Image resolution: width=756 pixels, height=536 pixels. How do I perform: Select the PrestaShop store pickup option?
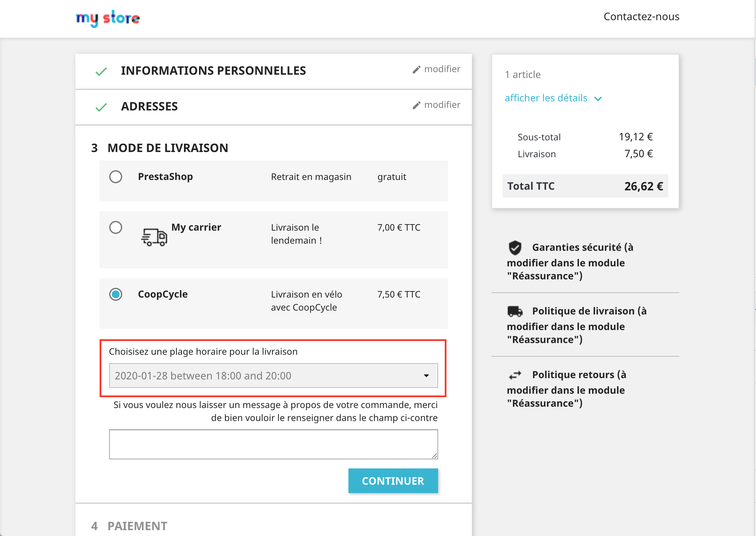(x=116, y=177)
